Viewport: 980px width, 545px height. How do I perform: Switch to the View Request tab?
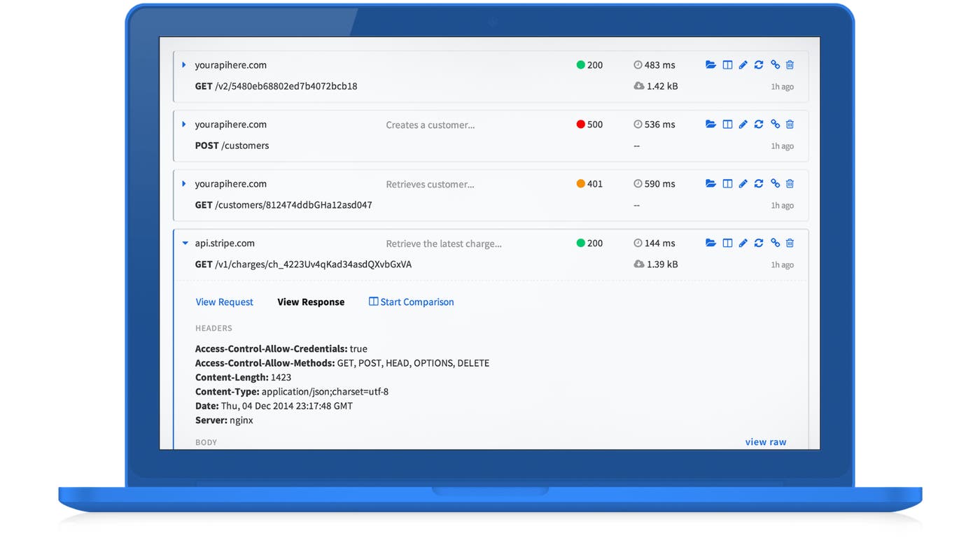tap(224, 302)
